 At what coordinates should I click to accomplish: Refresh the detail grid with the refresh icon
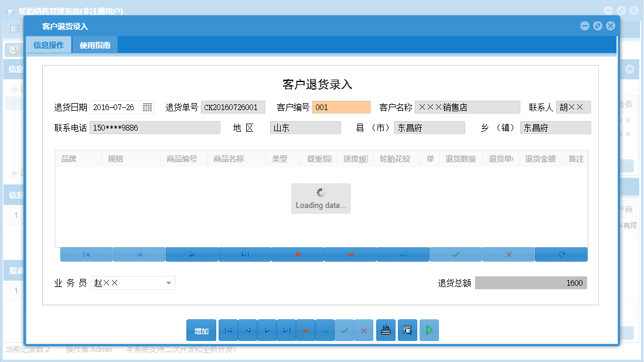tap(561, 254)
